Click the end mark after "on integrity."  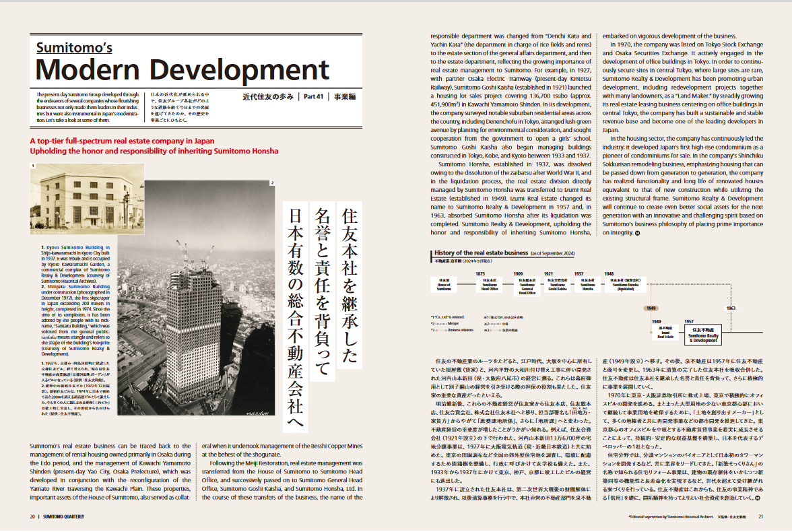pyautogui.click(x=637, y=233)
